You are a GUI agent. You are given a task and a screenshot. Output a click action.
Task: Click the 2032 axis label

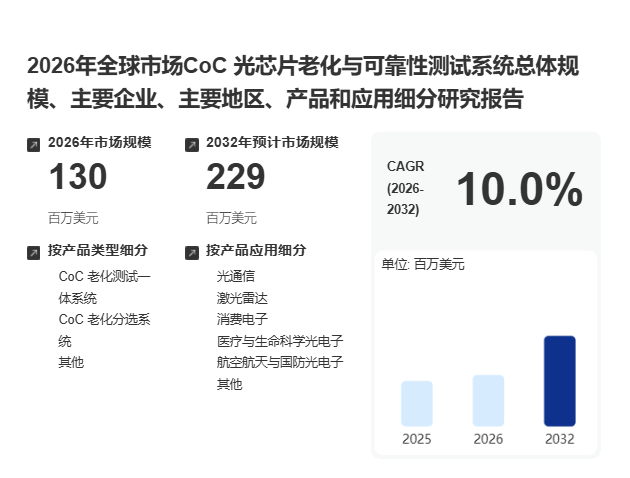560,439
